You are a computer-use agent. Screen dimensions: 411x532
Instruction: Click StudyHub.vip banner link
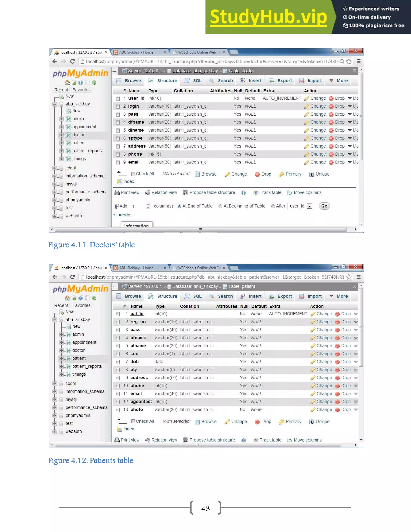268,17
